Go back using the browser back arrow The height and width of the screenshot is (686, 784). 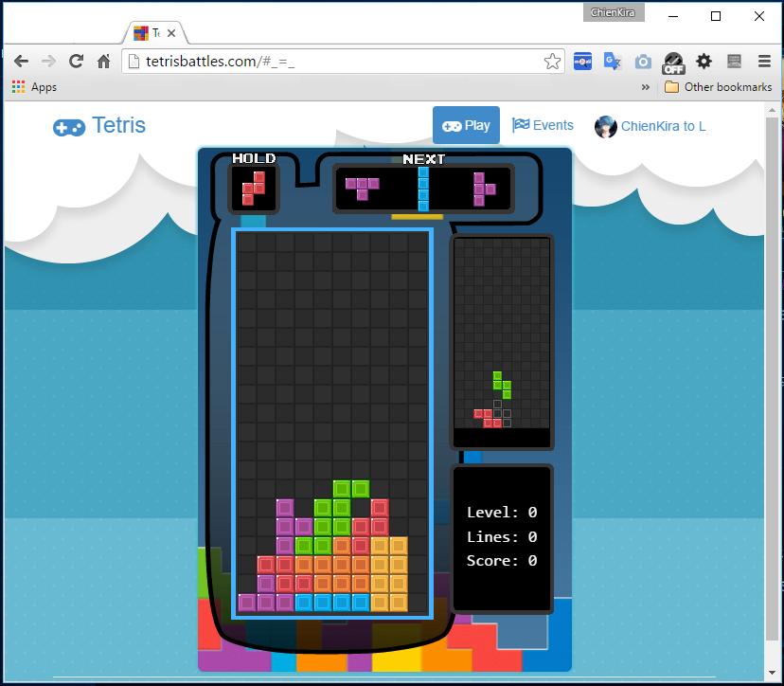coord(21,61)
